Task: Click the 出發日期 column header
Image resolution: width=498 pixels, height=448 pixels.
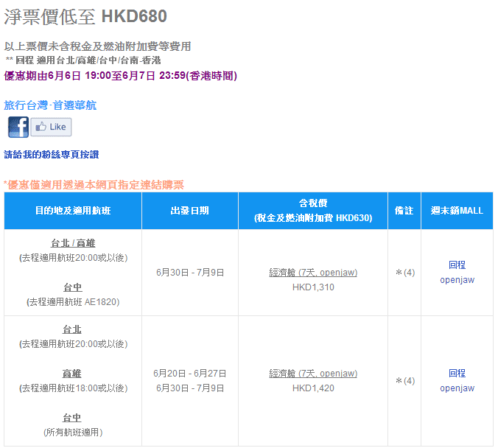Action: coord(189,211)
